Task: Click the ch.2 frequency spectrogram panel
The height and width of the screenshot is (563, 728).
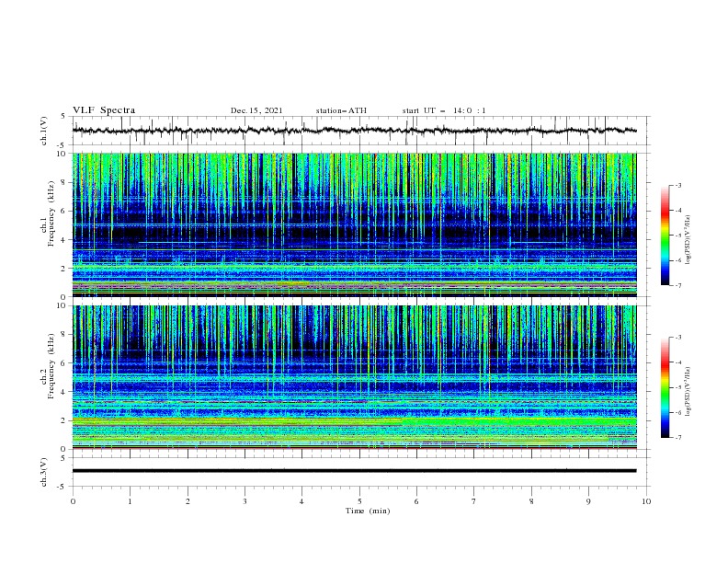Action: click(355, 377)
